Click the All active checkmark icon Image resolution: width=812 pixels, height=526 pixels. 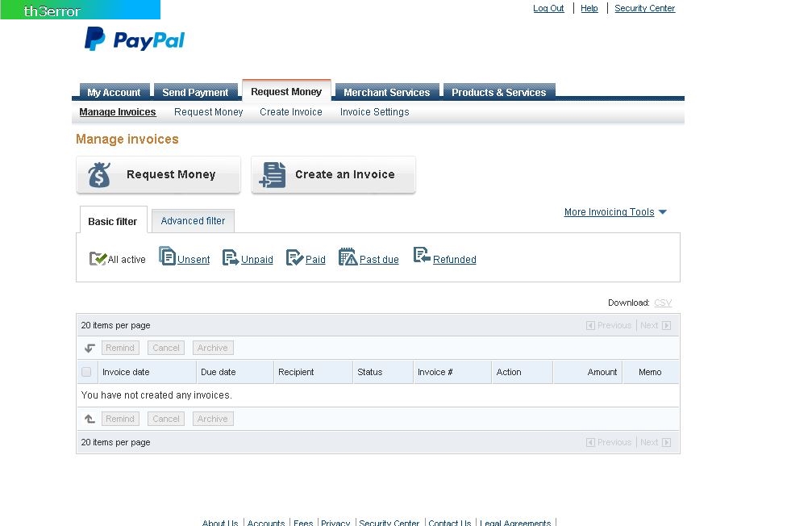(98, 258)
